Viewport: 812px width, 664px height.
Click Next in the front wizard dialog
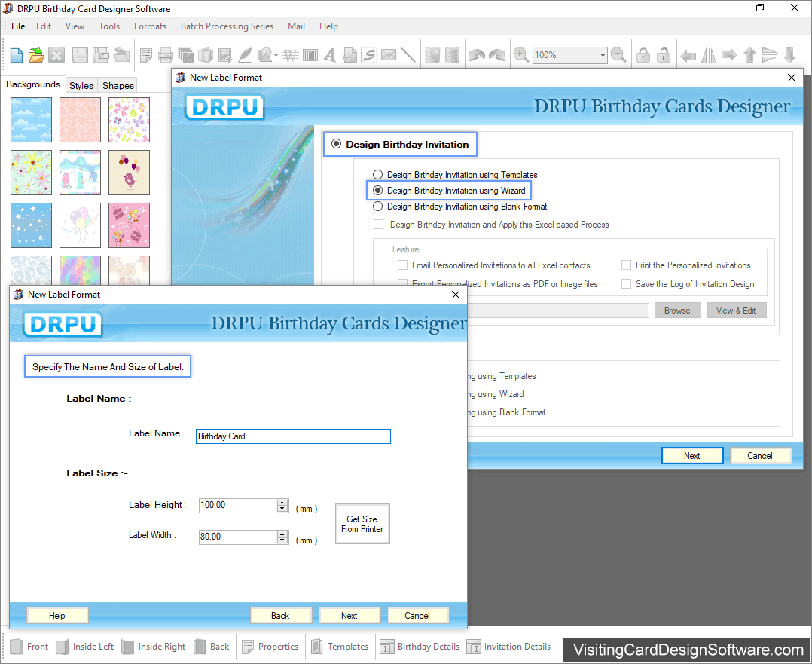coord(349,616)
